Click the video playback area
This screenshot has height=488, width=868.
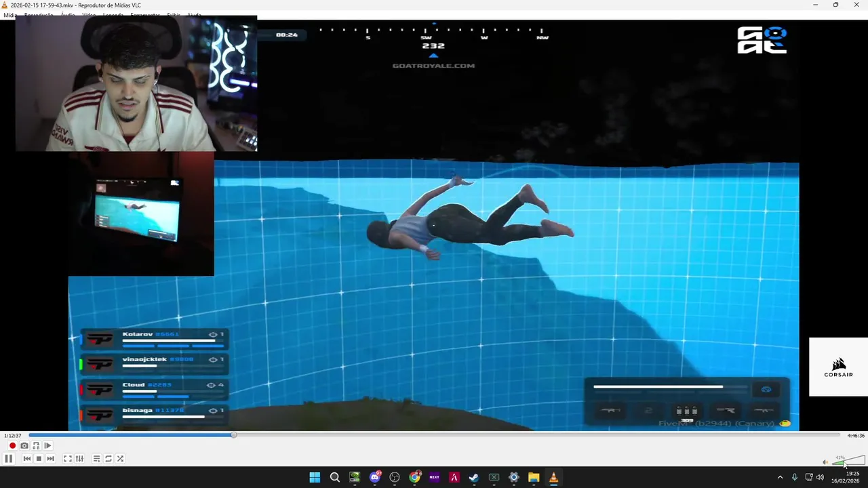(434, 225)
